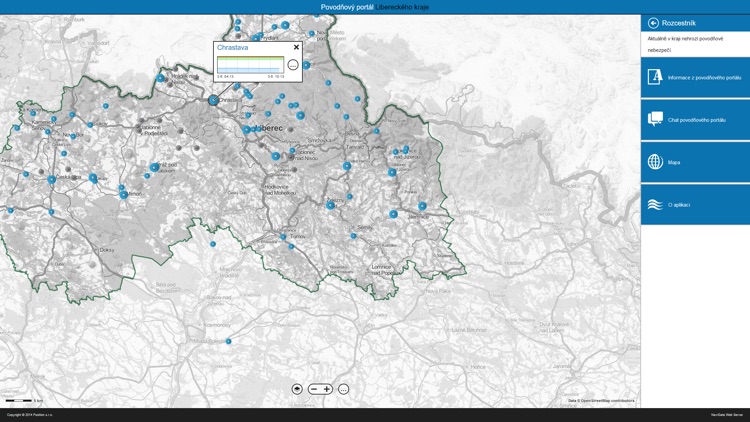Screen dimensions: 750x422
Task: Select the station marker at Stráž pod Ralskem
Action: pyautogui.click(x=154, y=167)
